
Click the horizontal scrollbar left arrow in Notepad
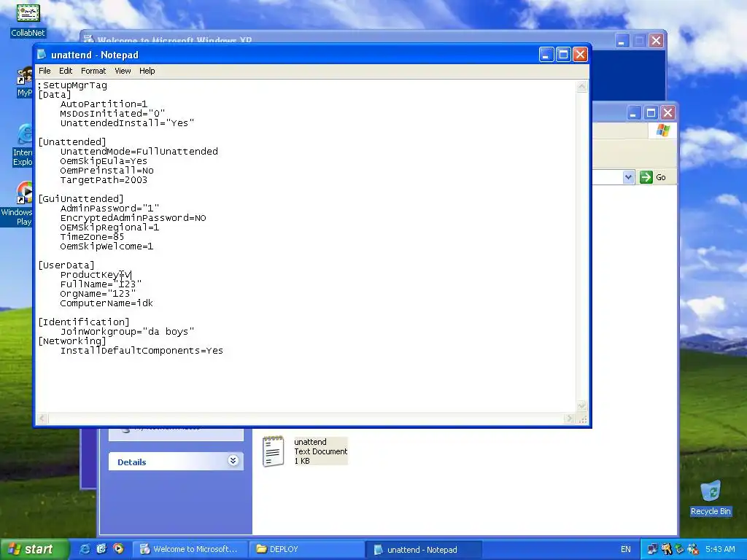coord(42,419)
